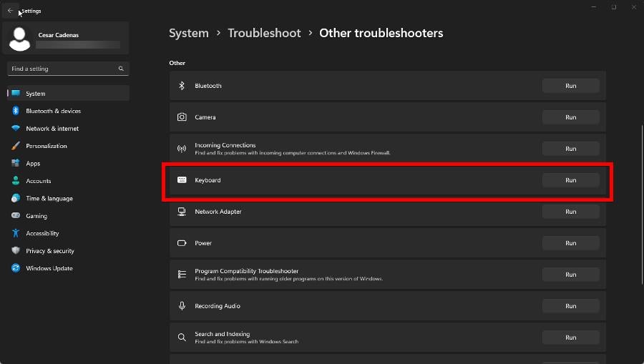
Task: Click the Keyboard troubleshooter icon
Action: 182,180
